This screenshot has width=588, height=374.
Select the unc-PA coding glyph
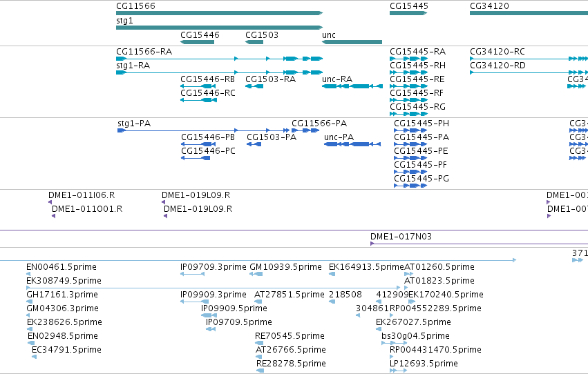tap(352, 144)
